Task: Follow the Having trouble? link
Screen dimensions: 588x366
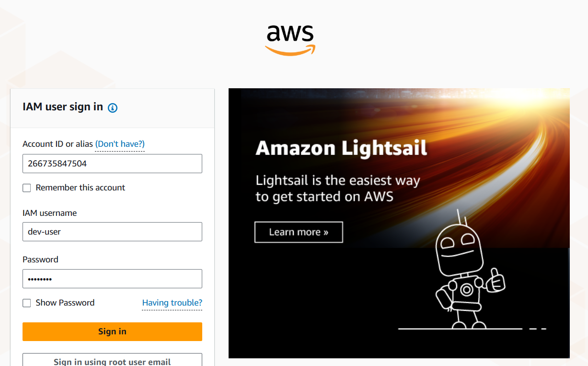Action: [x=172, y=303]
